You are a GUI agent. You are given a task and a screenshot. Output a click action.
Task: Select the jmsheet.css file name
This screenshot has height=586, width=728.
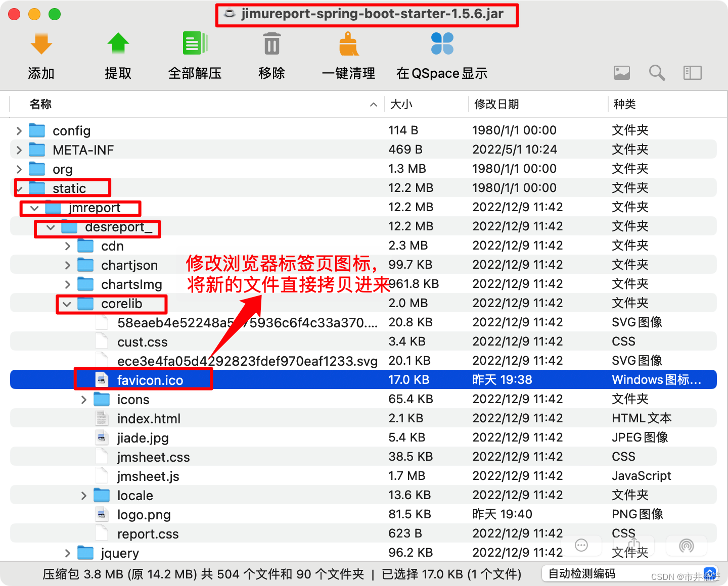(x=154, y=457)
